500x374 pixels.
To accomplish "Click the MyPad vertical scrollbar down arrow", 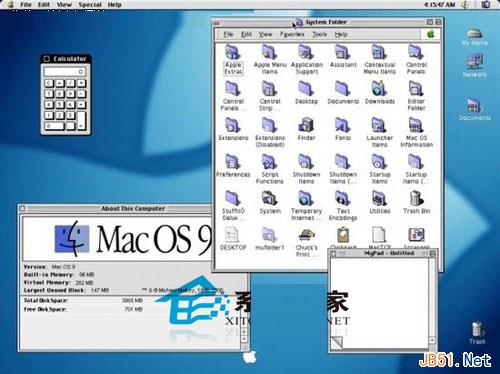I will tap(432, 340).
